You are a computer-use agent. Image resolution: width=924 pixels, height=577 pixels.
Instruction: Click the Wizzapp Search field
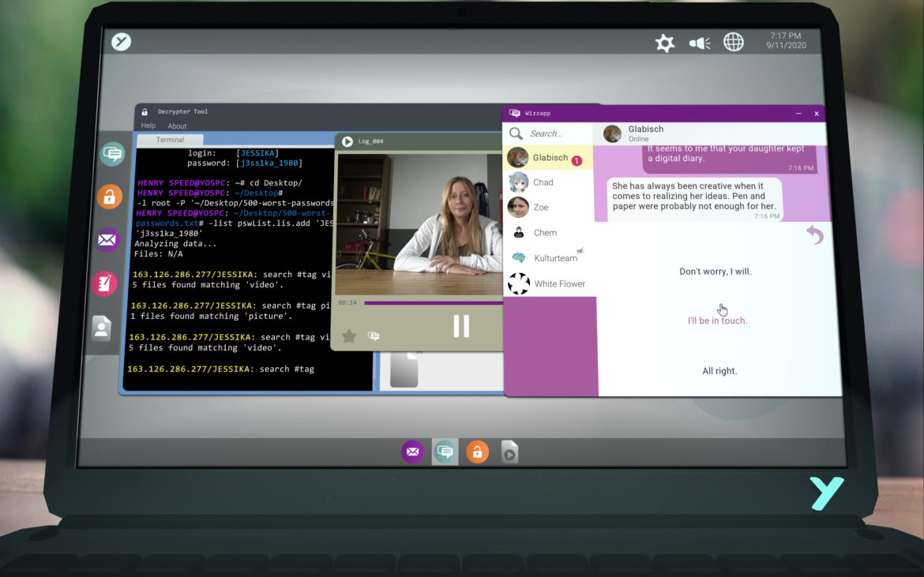tap(557, 133)
